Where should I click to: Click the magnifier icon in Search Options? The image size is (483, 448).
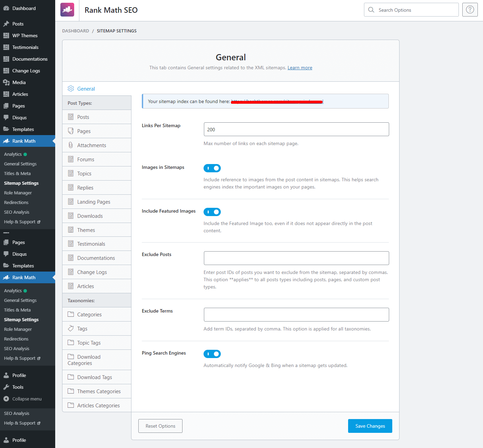(371, 10)
